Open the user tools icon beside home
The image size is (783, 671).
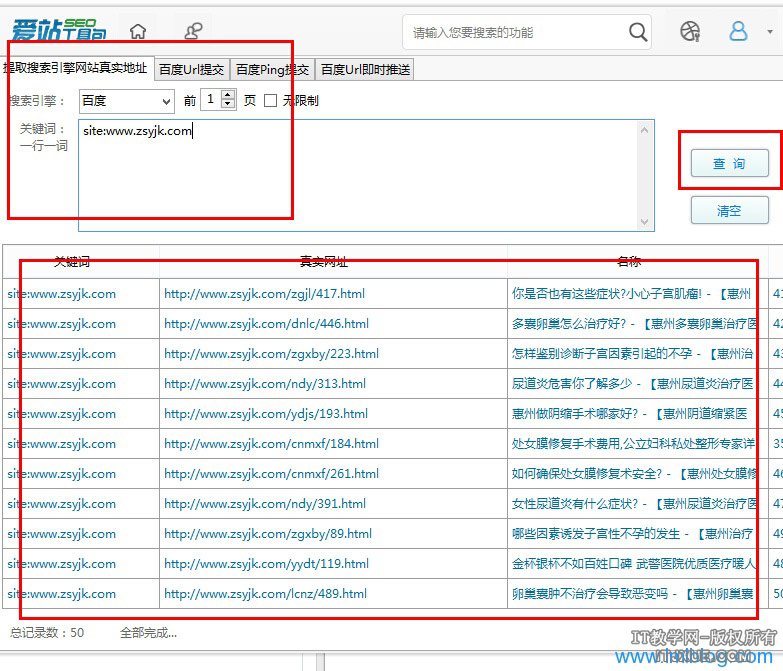point(191,32)
